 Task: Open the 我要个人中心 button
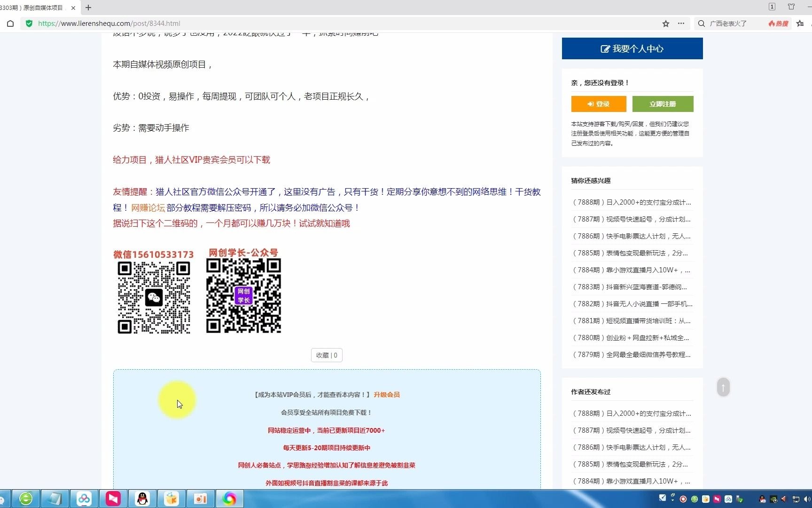click(632, 48)
